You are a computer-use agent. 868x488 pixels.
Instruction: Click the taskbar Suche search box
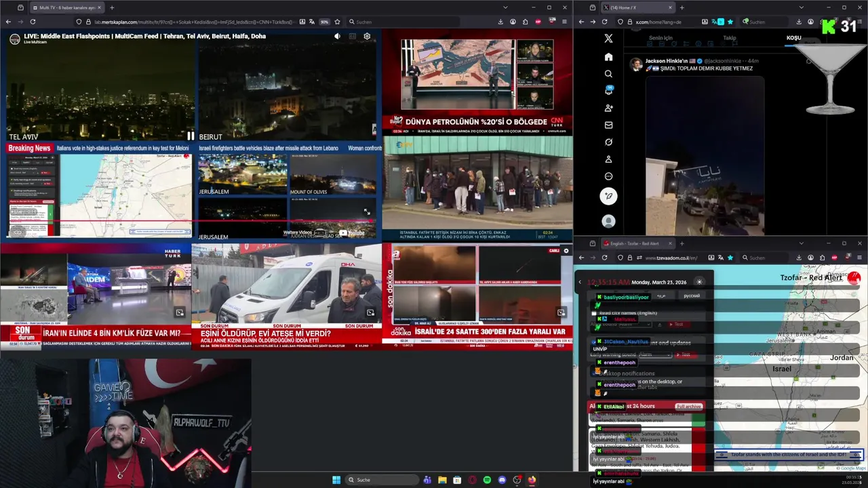point(383,480)
